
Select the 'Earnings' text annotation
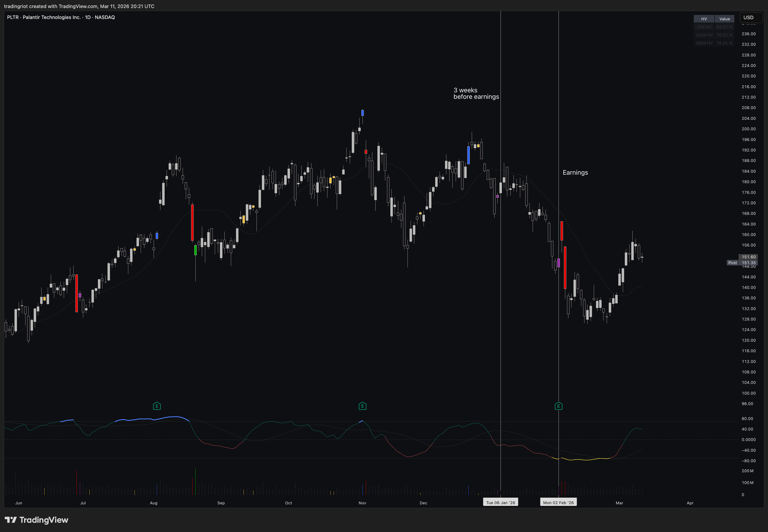(x=575, y=173)
